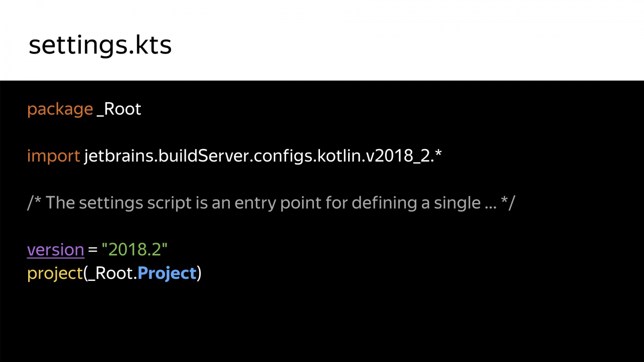Click the word 'defining' in comment
Viewport: 644px width, 362px height.
pos(384,203)
